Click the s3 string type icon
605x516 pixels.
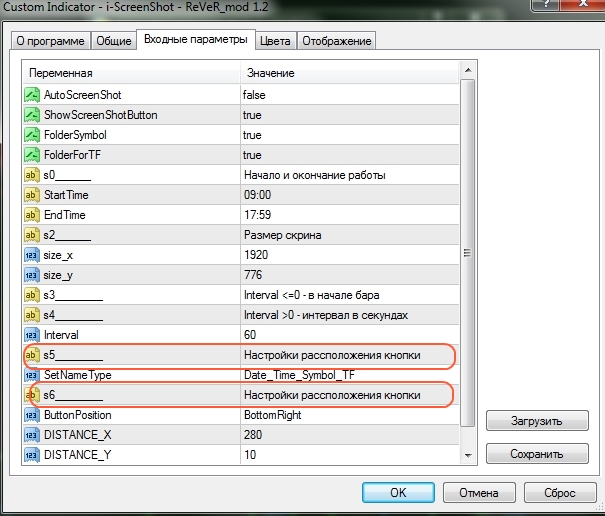click(x=32, y=295)
